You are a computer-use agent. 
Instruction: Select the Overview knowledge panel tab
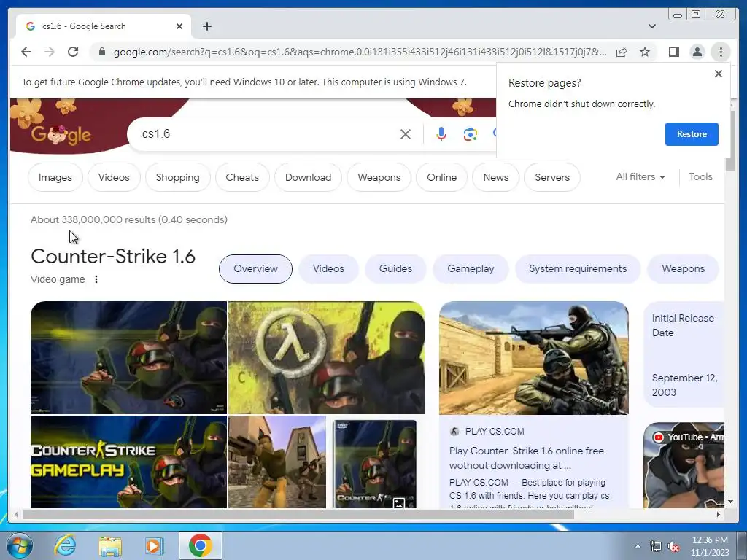click(x=255, y=268)
